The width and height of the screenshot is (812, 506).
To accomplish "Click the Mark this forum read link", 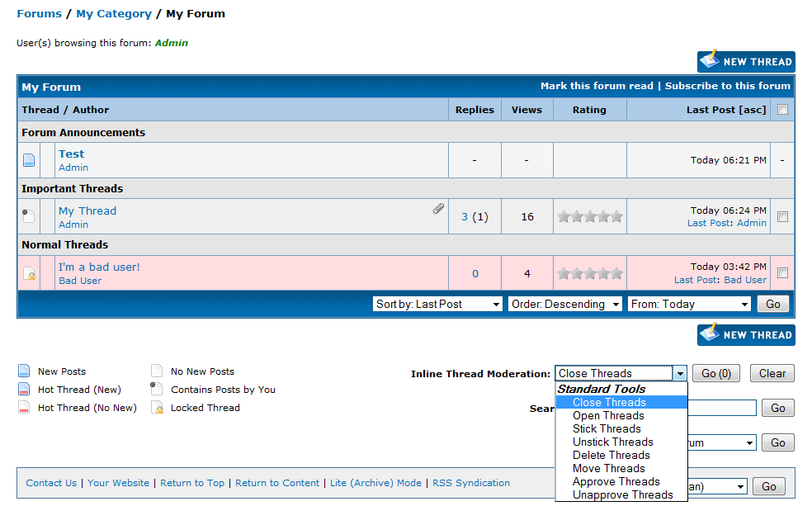I will (596, 86).
